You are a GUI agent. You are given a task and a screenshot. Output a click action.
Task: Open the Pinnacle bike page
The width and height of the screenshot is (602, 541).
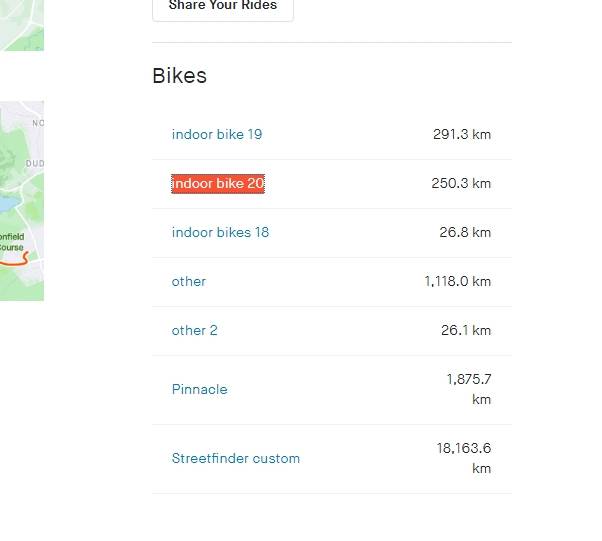coord(199,389)
